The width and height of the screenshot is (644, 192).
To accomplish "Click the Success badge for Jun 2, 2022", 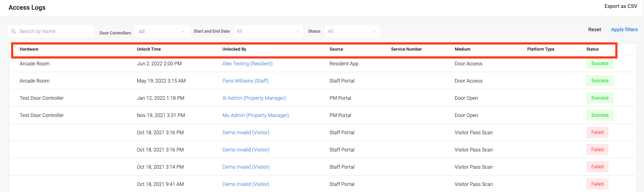I will 600,64.
